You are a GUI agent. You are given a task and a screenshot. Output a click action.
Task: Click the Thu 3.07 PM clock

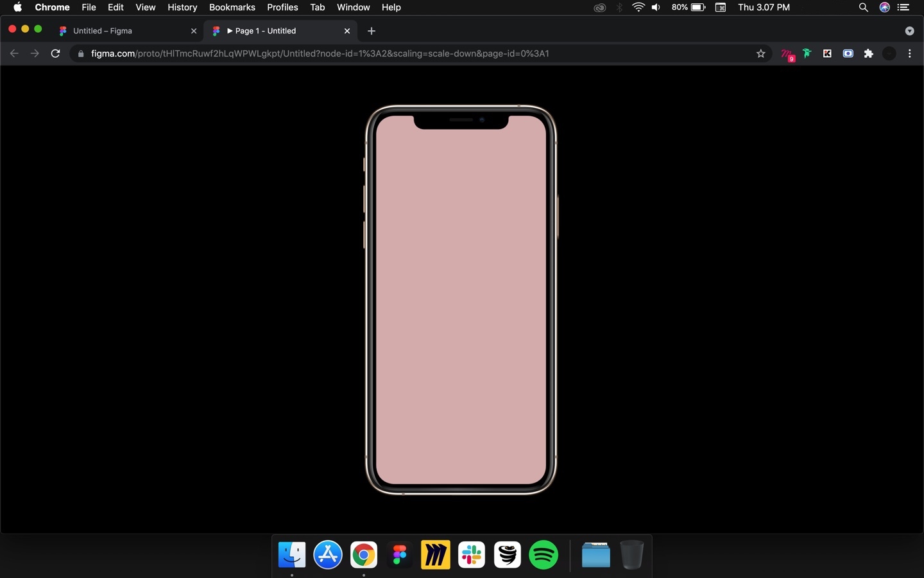point(764,7)
